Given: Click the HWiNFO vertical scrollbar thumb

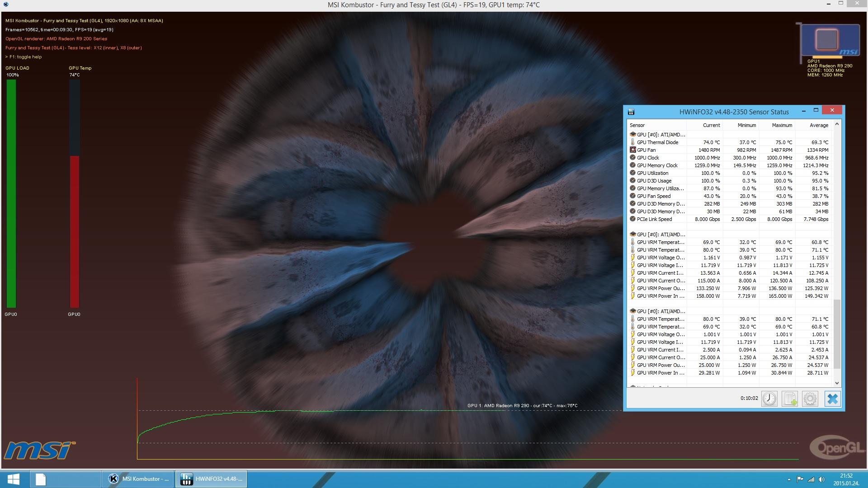Looking at the screenshot, I should coord(837,334).
